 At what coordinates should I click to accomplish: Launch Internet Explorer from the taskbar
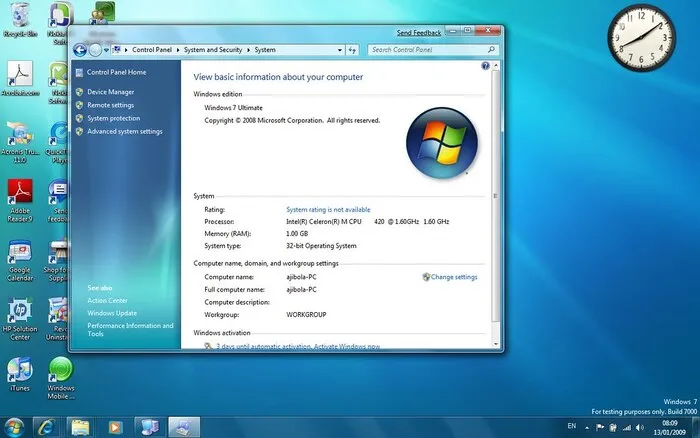(46, 428)
